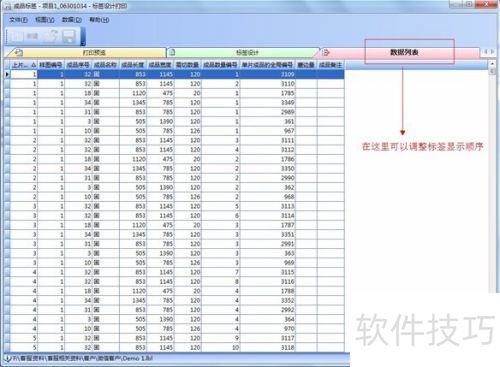Click the first toolbar icon beside 新建
The width and height of the screenshot is (500, 367).
click(x=17, y=36)
